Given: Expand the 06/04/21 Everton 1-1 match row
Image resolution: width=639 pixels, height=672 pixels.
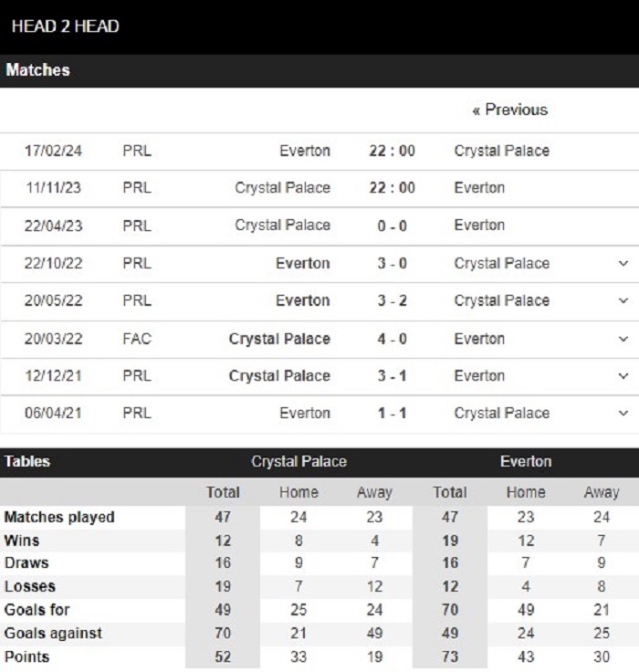Looking at the screenshot, I should point(623,413).
